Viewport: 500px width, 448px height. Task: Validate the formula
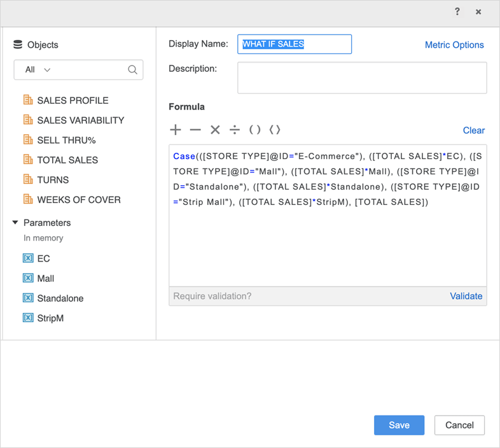(x=466, y=296)
